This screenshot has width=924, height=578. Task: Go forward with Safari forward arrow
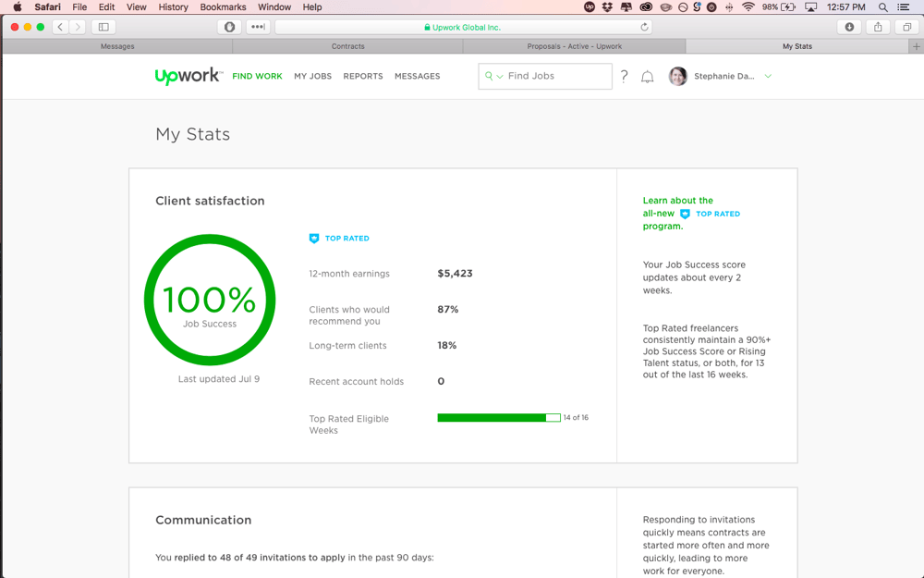[78, 27]
